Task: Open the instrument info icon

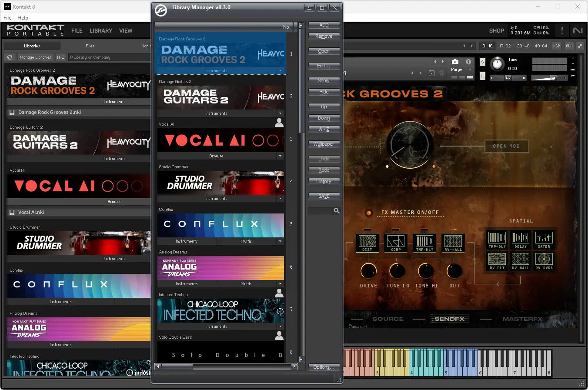Action: point(468,62)
